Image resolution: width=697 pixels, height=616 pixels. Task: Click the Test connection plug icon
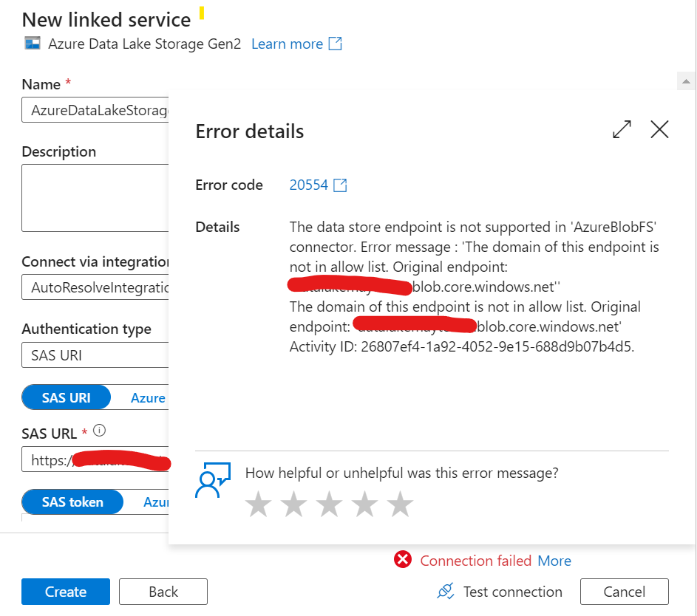[445, 591]
